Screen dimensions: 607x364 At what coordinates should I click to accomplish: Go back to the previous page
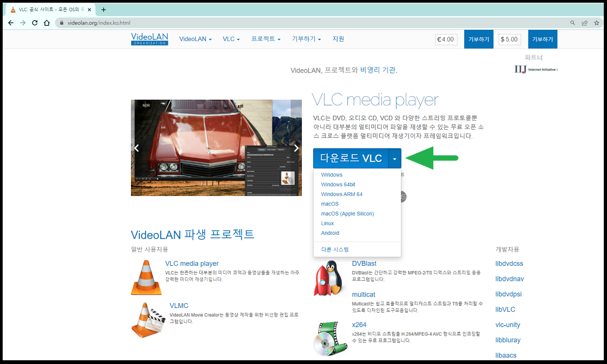coord(11,23)
